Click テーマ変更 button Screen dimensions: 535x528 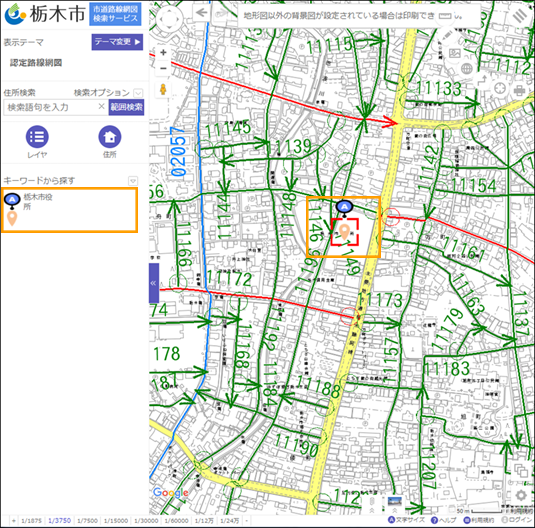coord(117,42)
